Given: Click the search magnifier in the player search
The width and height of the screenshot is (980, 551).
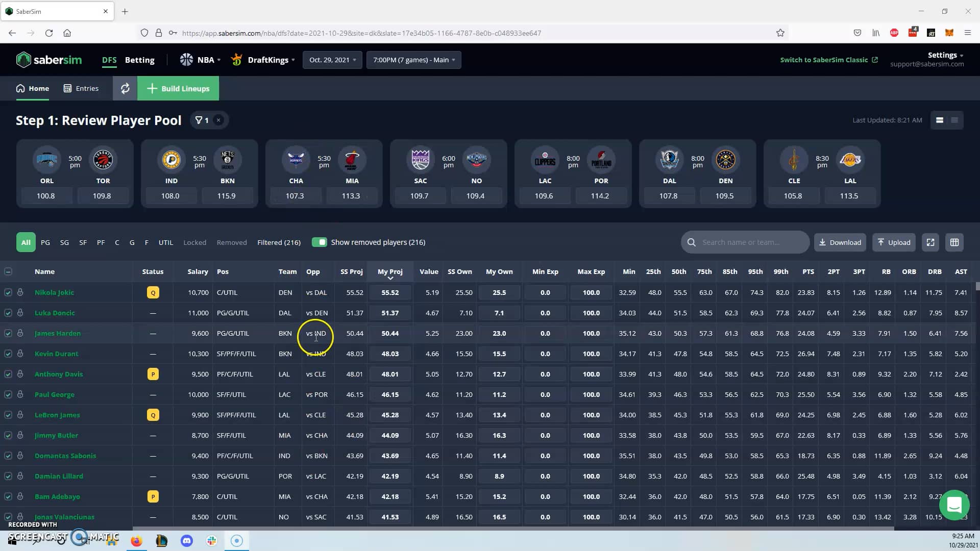Looking at the screenshot, I should coord(692,242).
